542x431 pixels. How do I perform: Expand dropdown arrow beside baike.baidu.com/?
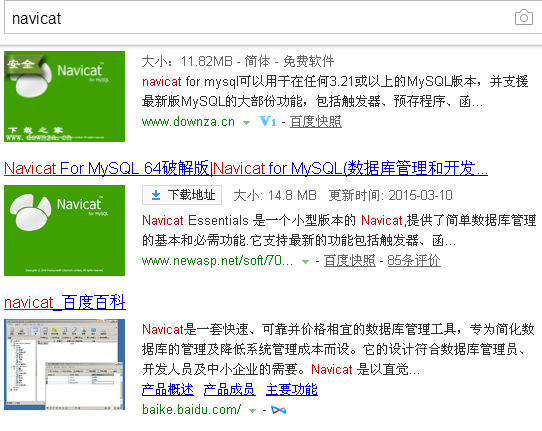253,411
